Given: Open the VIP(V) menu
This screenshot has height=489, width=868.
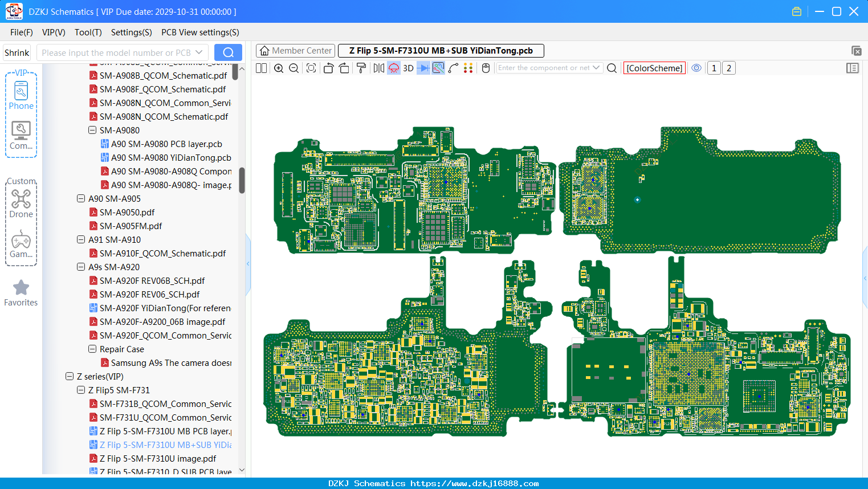Looking at the screenshot, I should point(54,32).
